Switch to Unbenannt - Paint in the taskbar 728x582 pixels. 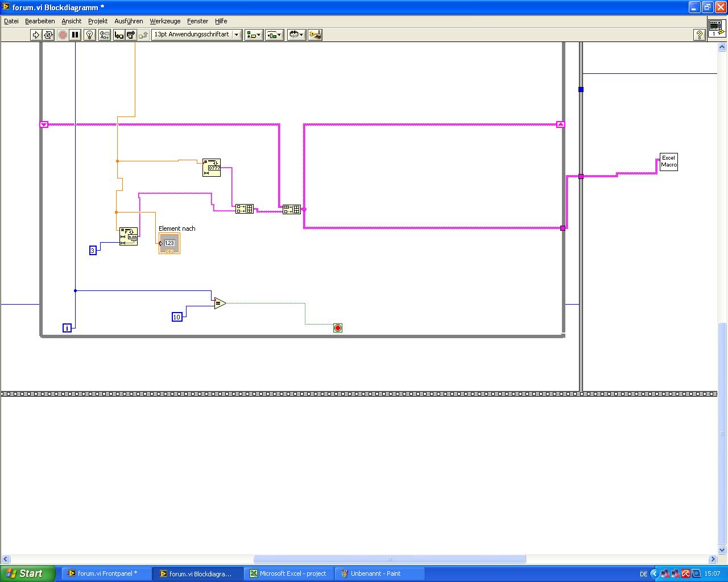pos(380,573)
